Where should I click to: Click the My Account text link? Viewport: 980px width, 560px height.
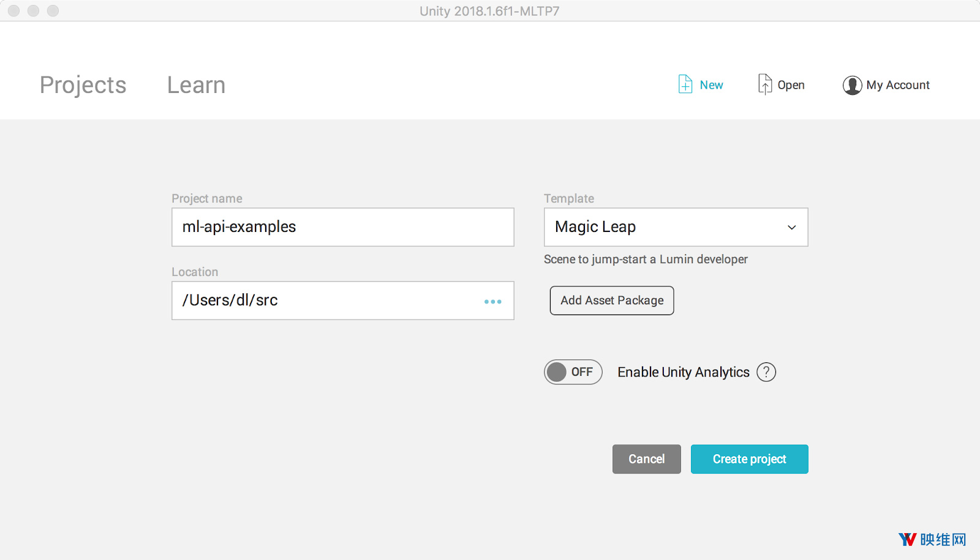(x=897, y=85)
